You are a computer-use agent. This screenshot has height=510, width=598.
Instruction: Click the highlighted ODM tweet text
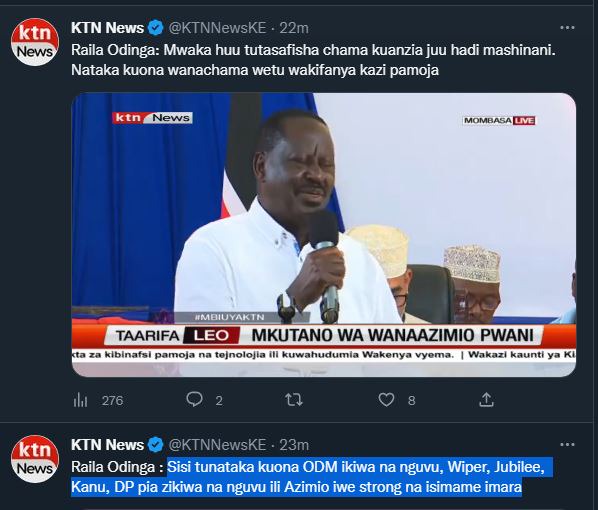pyautogui.click(x=308, y=477)
